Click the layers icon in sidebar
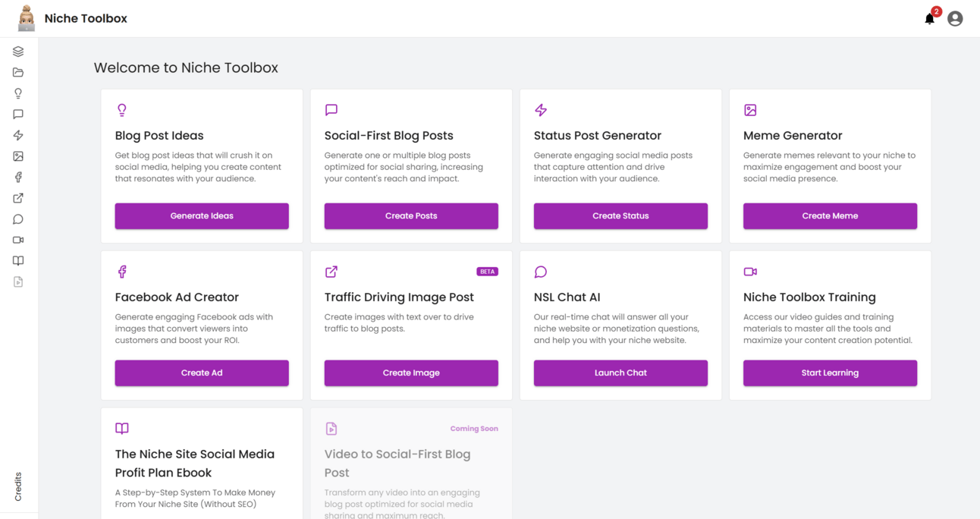The height and width of the screenshot is (519, 980). (18, 52)
